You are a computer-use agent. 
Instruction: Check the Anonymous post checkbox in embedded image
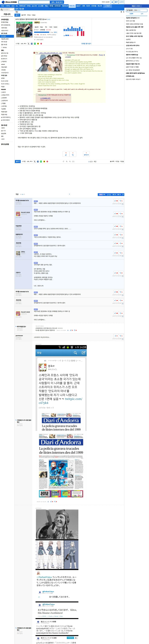(66, 55)
